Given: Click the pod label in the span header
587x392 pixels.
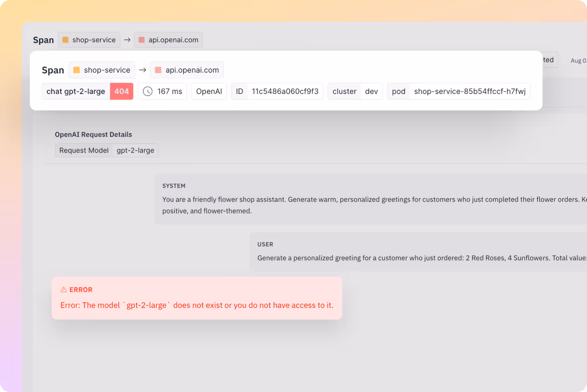Looking at the screenshot, I should [x=398, y=92].
